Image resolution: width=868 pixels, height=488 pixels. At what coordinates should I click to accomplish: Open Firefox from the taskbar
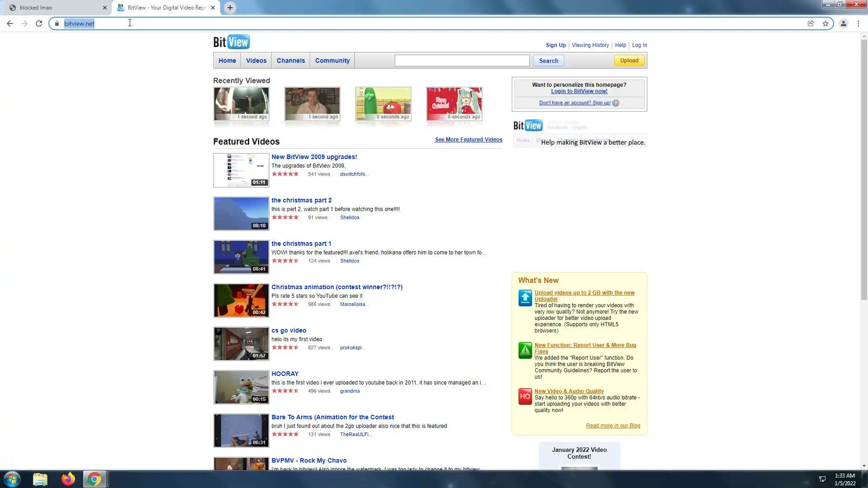(68, 479)
